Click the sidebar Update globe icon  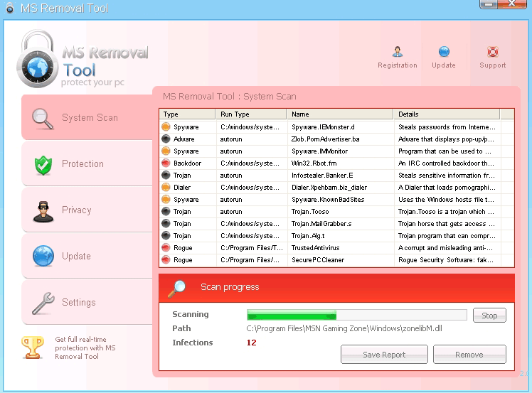pos(43,257)
